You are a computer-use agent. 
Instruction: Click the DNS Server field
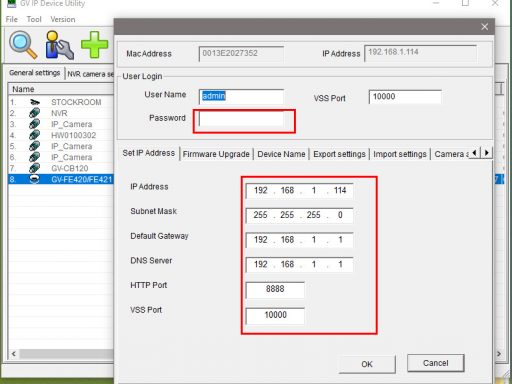(299, 264)
